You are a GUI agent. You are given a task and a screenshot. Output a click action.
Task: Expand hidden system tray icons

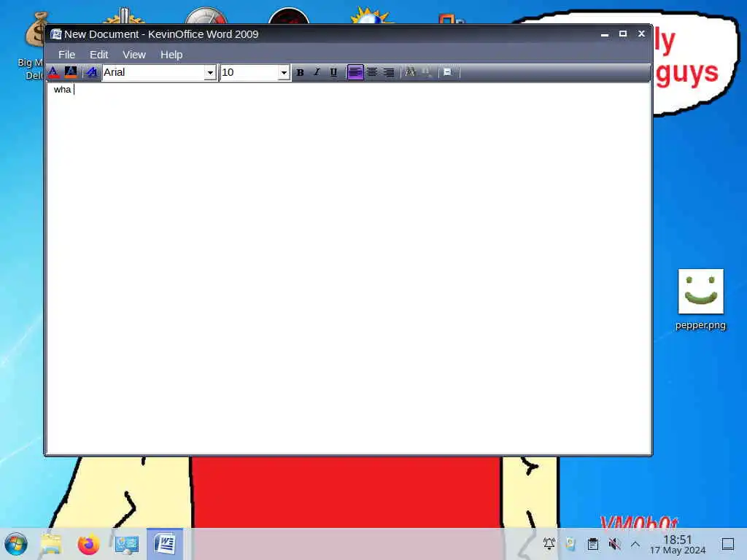click(x=635, y=544)
